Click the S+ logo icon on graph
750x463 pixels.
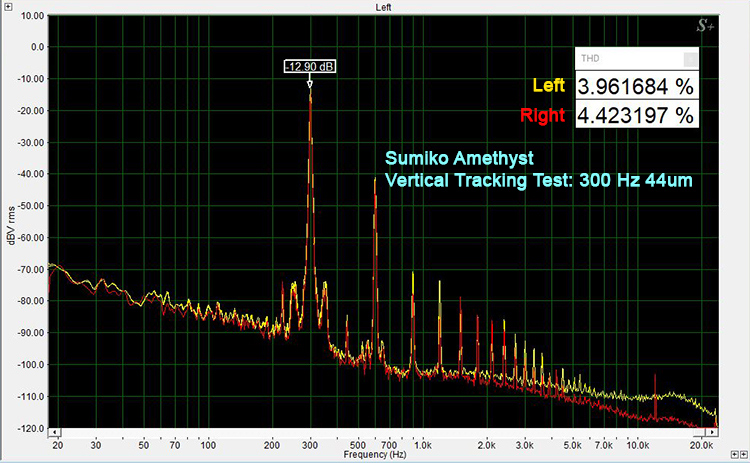click(707, 28)
